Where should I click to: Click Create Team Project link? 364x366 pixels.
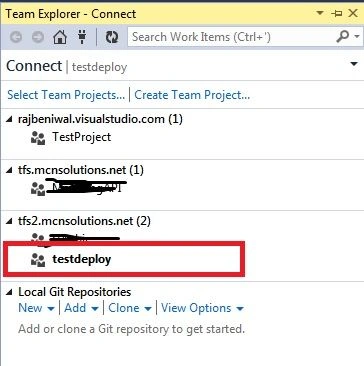click(x=192, y=95)
